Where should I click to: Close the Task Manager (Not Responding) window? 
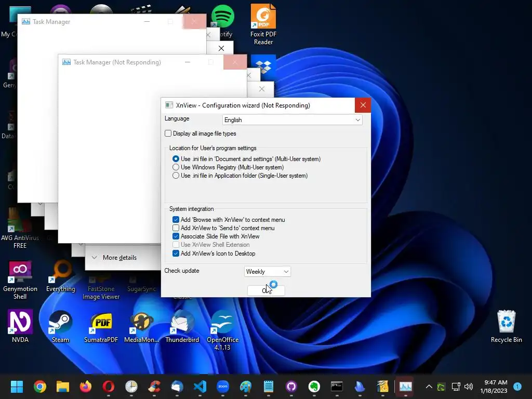(x=235, y=62)
